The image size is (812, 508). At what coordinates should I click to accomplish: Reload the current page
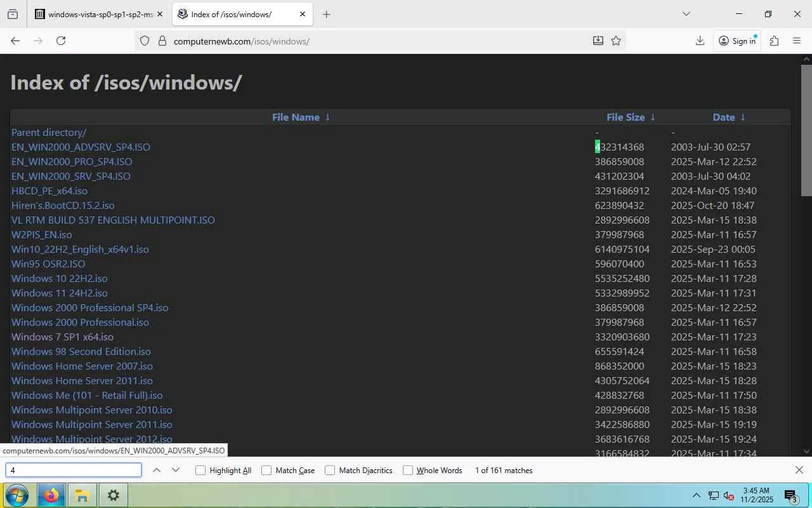61,41
